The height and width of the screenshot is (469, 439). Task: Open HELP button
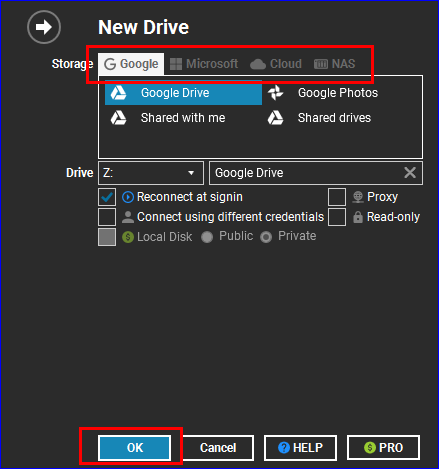[x=300, y=448]
